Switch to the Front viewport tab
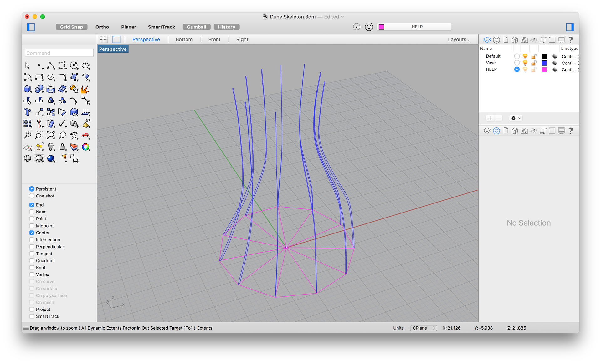This screenshot has height=364, width=601. coord(214,39)
